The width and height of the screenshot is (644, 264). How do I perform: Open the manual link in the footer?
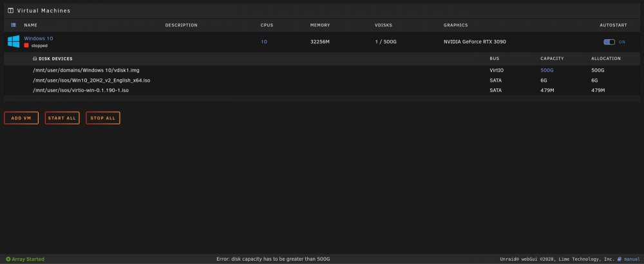pyautogui.click(x=632, y=259)
